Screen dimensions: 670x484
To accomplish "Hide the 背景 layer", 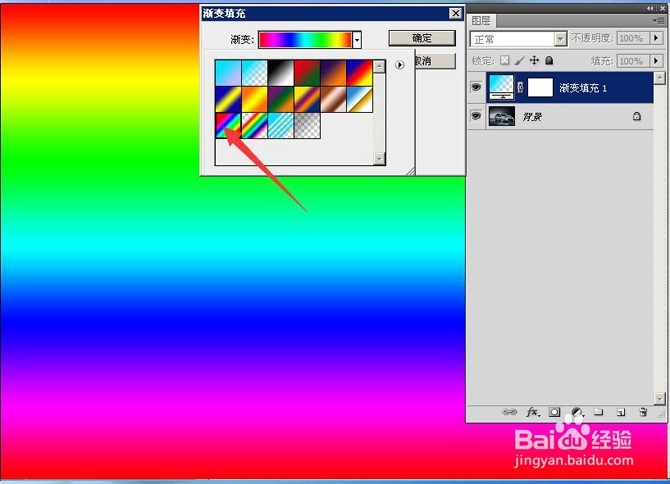I will (476, 116).
